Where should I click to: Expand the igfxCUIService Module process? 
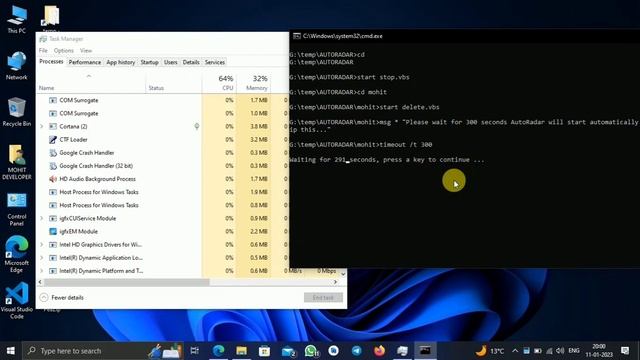(x=41, y=218)
